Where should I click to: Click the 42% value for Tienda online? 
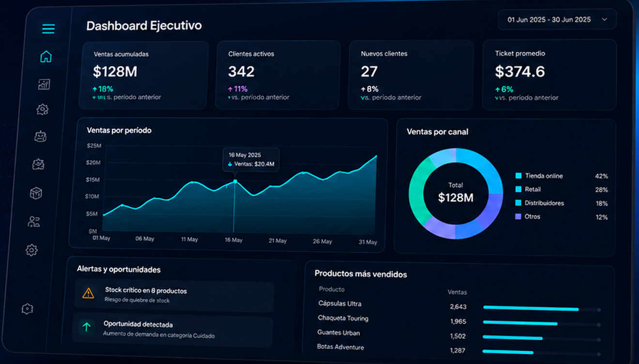point(601,176)
